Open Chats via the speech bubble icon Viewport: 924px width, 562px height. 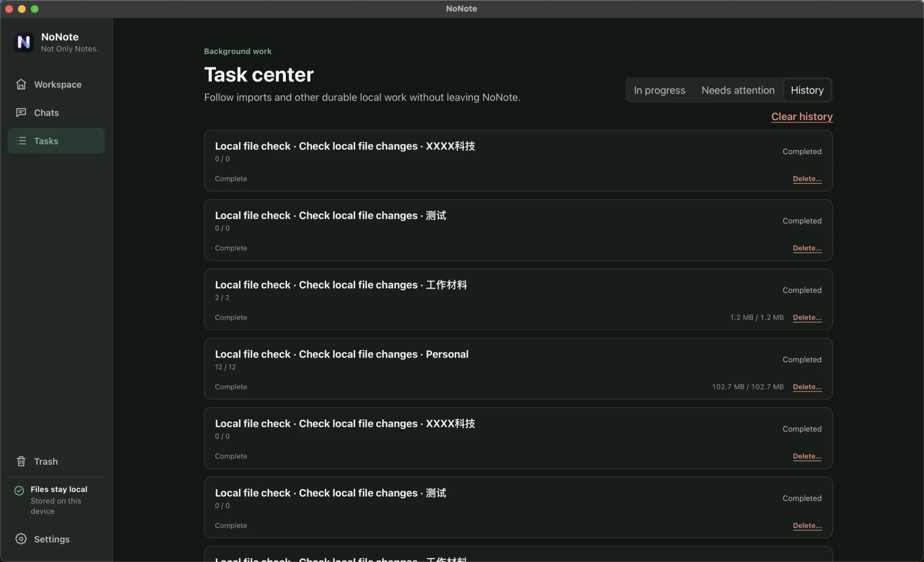point(21,113)
